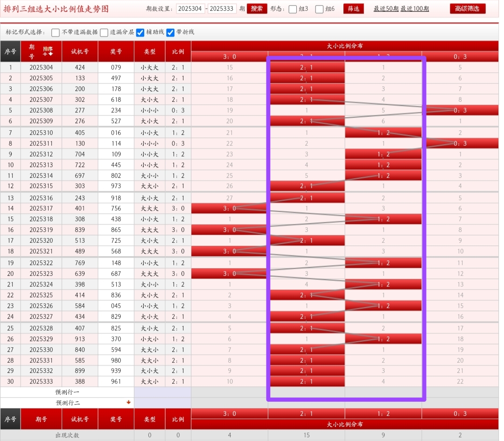Screen dimensions: 504x441
Task: Click the 类型 column header at top
Action: pos(150,51)
